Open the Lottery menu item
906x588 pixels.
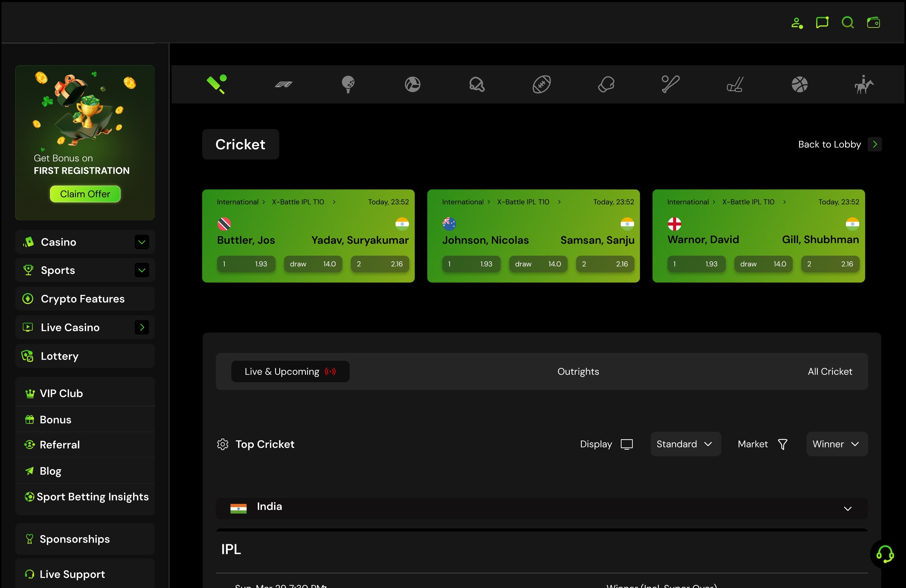(85, 356)
